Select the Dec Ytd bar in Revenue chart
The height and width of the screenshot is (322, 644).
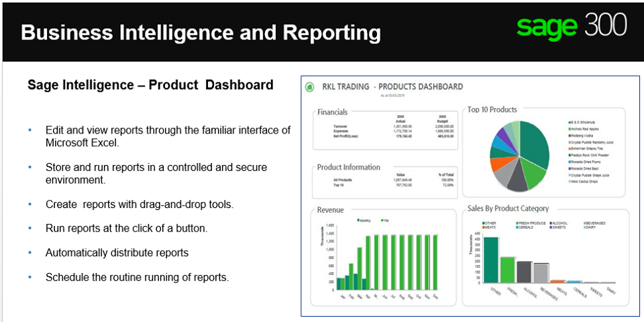coord(435,262)
